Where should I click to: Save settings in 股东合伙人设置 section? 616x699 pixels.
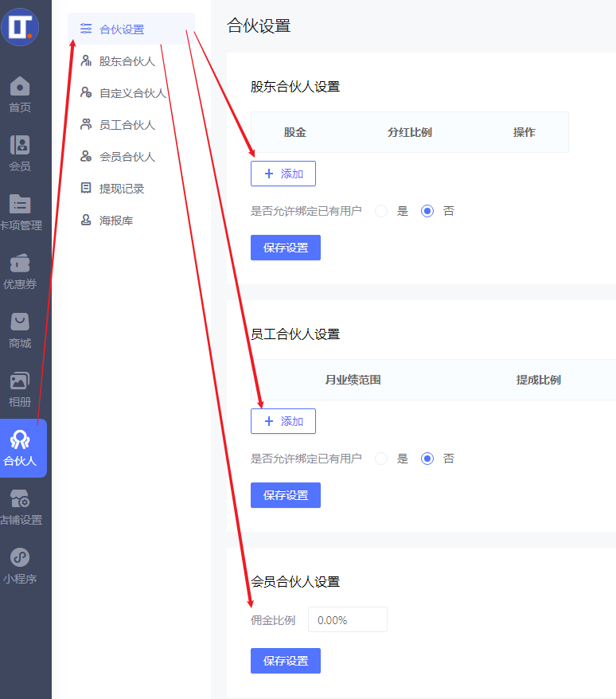pos(286,248)
